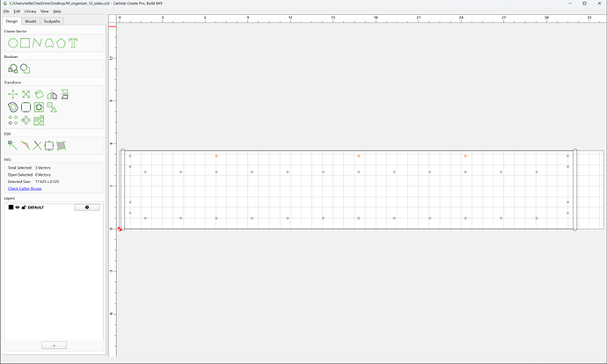Image resolution: width=607 pixels, height=364 pixels.
Task: Select the Text tool in Create Vector
Action: click(73, 43)
